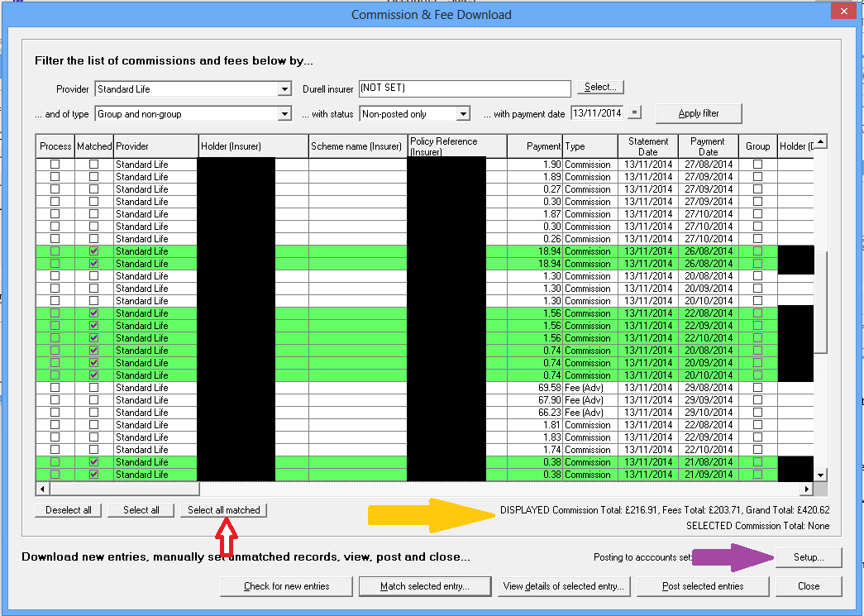Select the Fee (Adv) cell in 66.23 row
The width and height of the screenshot is (864, 616).
pyautogui.click(x=590, y=412)
